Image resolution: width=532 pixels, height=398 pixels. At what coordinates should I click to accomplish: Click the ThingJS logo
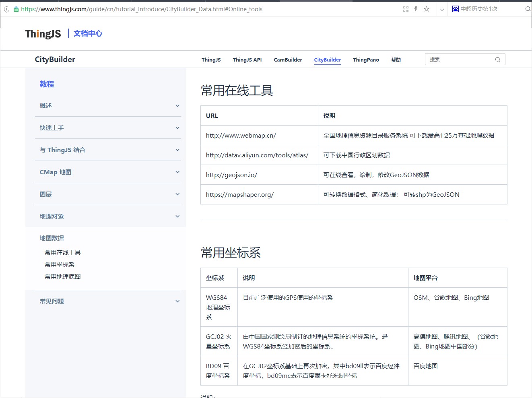coord(43,34)
